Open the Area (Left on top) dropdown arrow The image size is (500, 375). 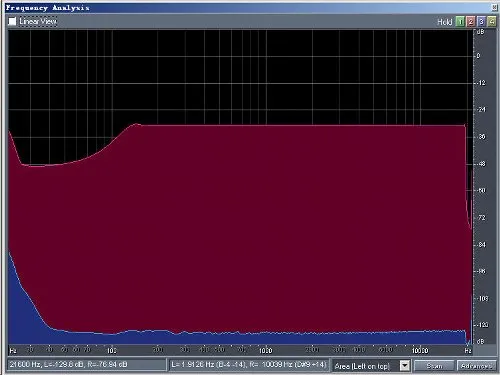404,366
